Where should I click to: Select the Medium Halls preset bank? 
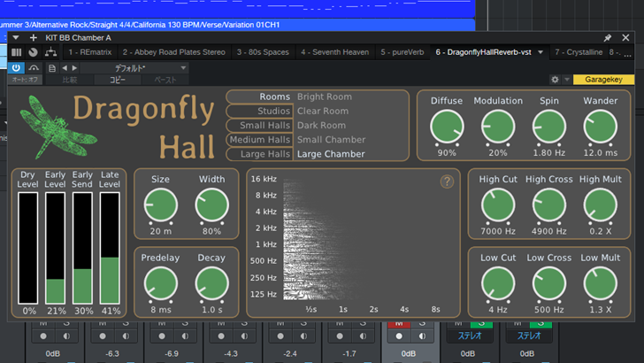259,140
